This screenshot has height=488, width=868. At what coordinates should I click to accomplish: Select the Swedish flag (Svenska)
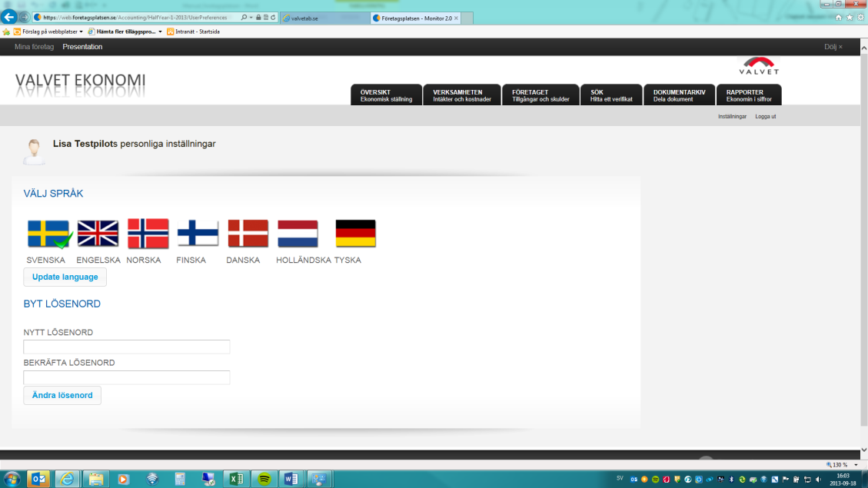[48, 234]
